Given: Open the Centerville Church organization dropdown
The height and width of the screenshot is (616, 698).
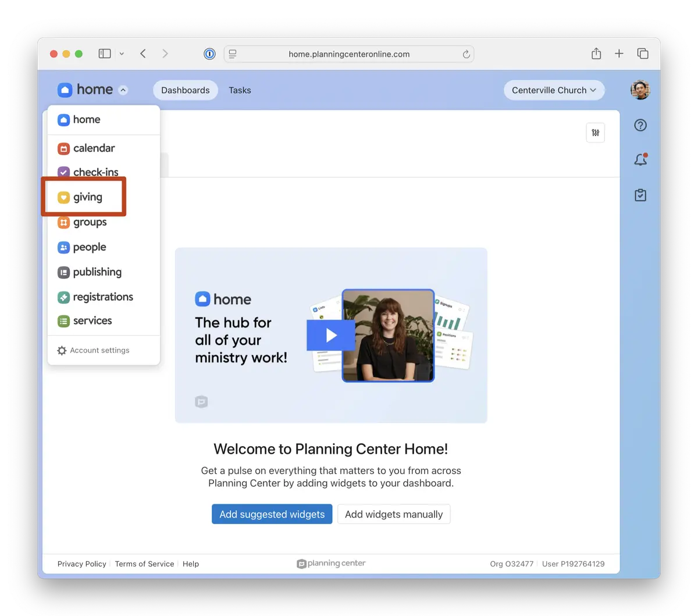Looking at the screenshot, I should click(554, 90).
